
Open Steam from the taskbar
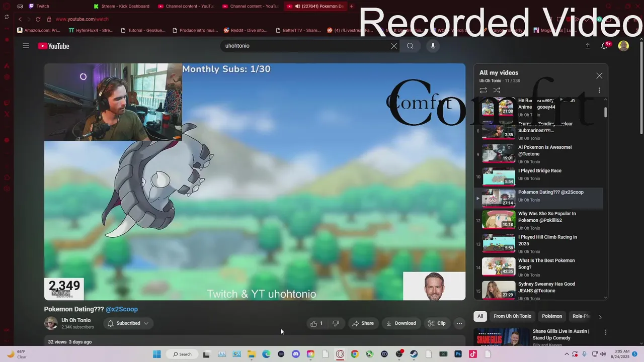[x=414, y=354]
